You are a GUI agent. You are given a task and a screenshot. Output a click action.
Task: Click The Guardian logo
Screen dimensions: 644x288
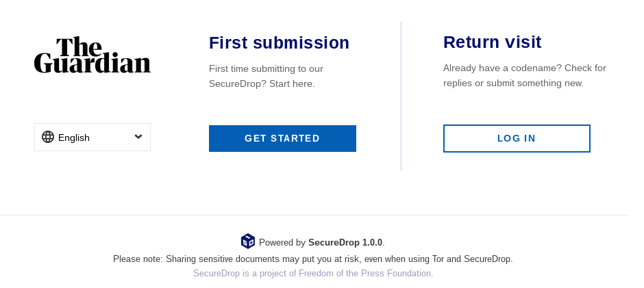coord(92,55)
